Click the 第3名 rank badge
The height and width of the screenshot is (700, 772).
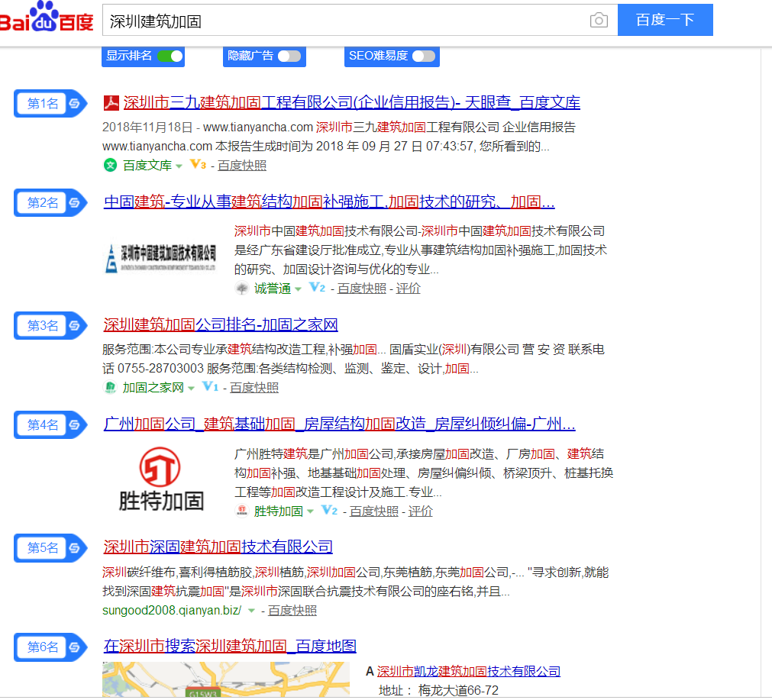coord(50,325)
